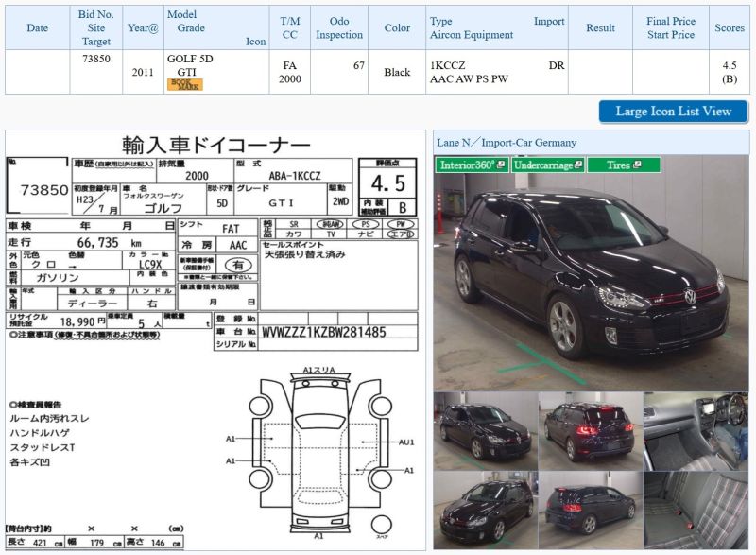Click the Black color cell

coord(397,72)
